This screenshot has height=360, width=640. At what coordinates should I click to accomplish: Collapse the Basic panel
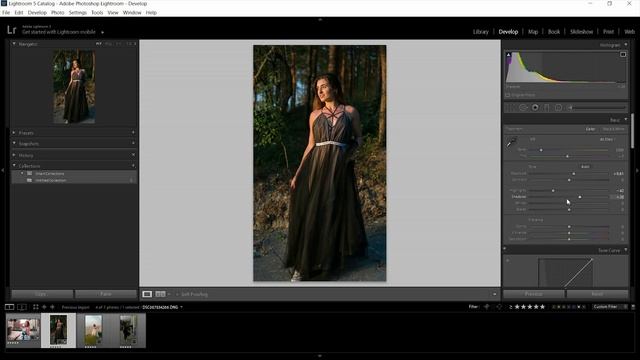click(626, 120)
